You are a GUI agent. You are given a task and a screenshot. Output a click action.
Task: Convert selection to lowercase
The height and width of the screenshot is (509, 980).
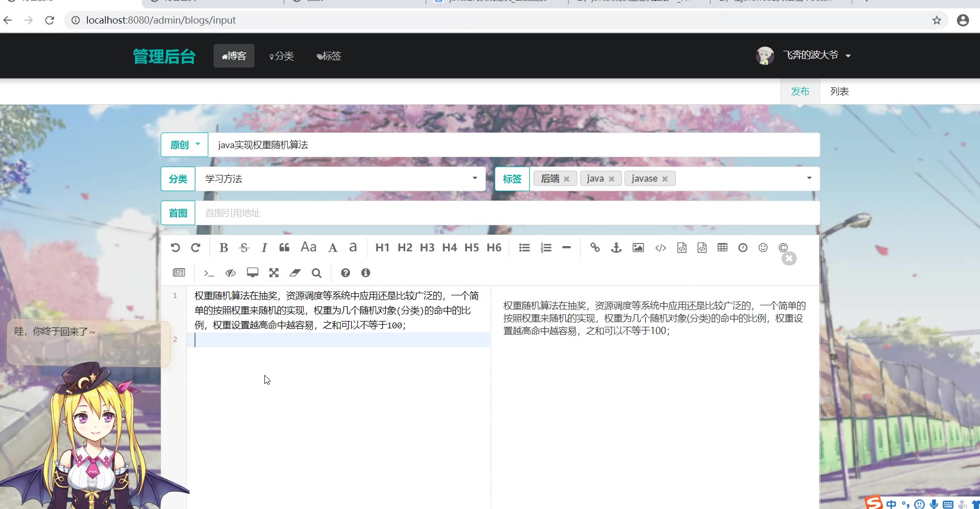pyautogui.click(x=353, y=247)
